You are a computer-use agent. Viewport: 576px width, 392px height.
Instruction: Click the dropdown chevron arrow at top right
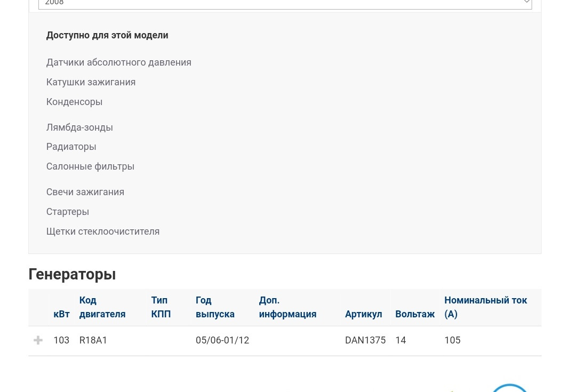tap(526, 2)
